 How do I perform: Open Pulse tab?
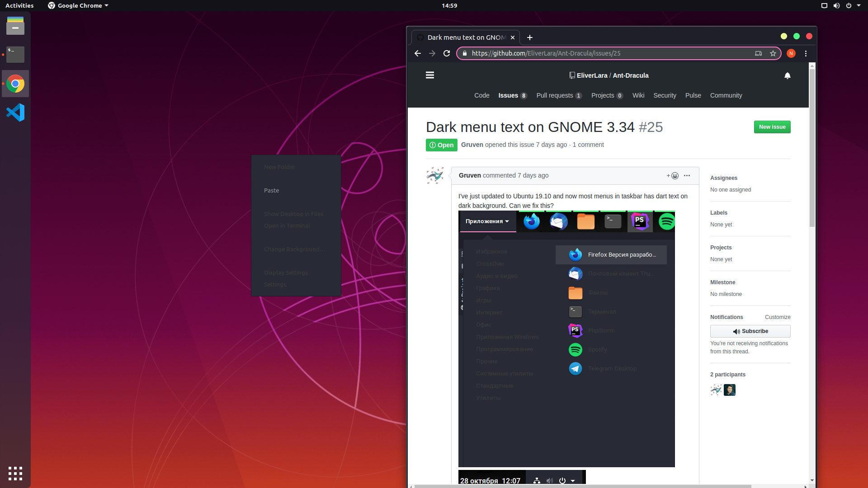click(693, 95)
